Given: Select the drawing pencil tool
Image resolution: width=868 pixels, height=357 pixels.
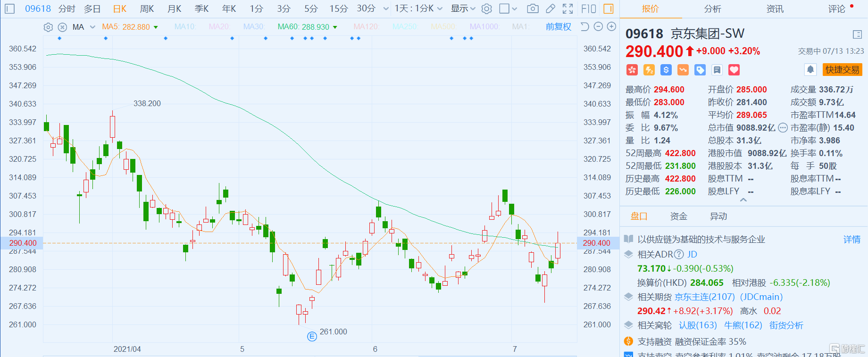Looking at the screenshot, I should [x=551, y=8].
